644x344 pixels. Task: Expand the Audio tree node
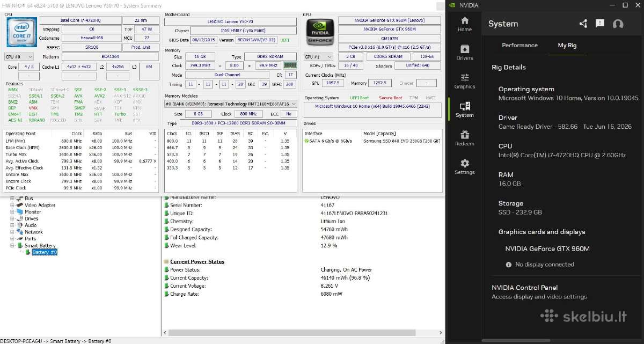12,225
